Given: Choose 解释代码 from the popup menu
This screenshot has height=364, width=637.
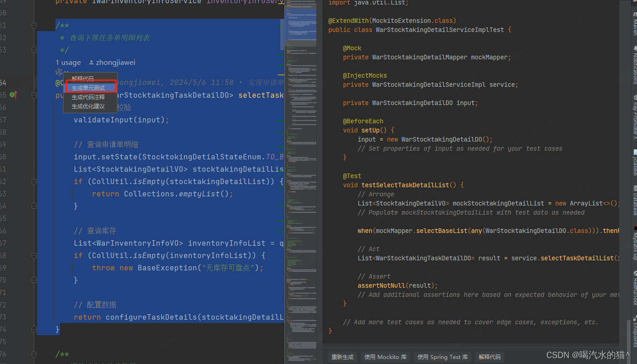Looking at the screenshot, I should [90, 79].
